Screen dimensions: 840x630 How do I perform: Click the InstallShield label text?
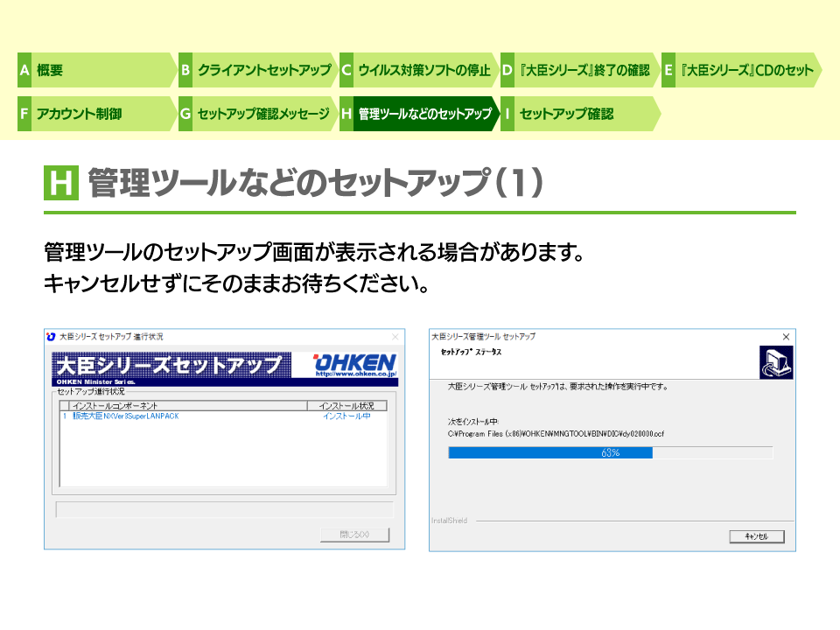point(450,520)
